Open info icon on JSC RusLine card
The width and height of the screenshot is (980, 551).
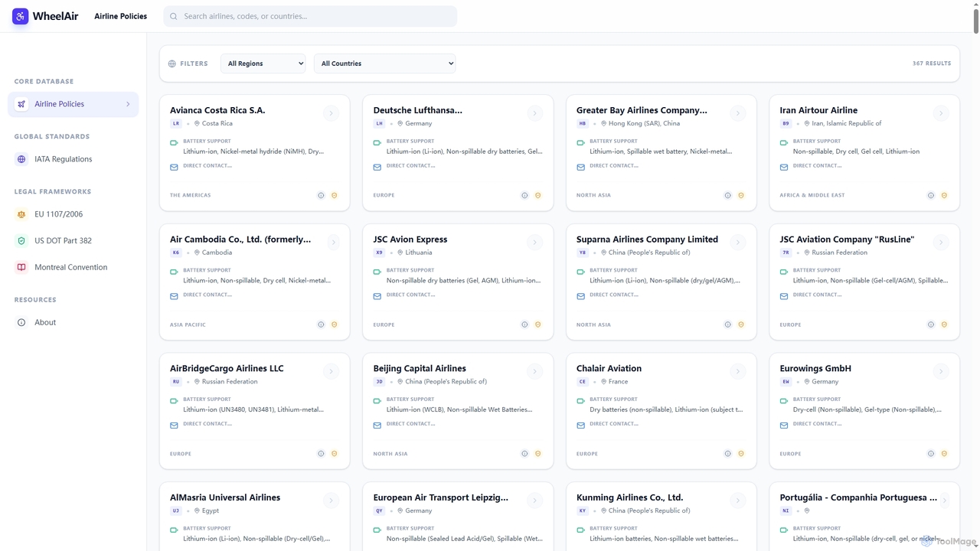(x=931, y=324)
